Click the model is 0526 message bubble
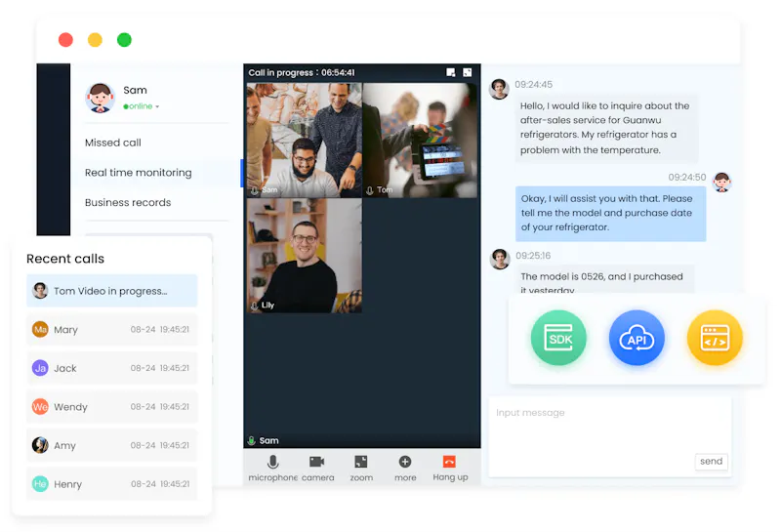781x532 pixels. [604, 279]
